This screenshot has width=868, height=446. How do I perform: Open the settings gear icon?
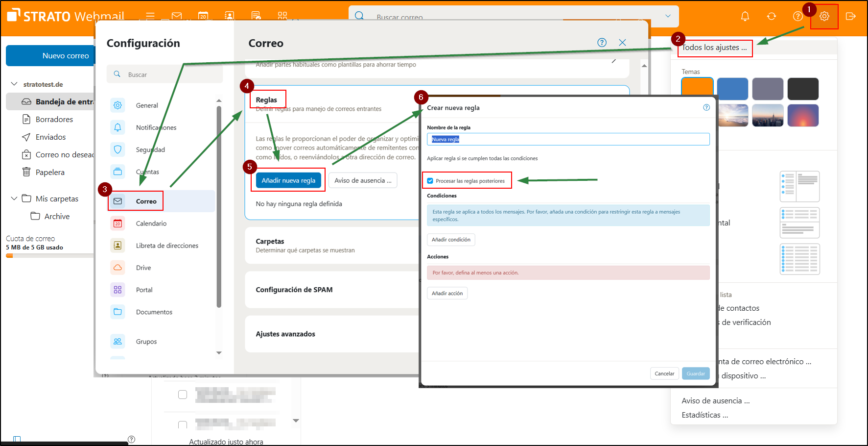pos(824,17)
